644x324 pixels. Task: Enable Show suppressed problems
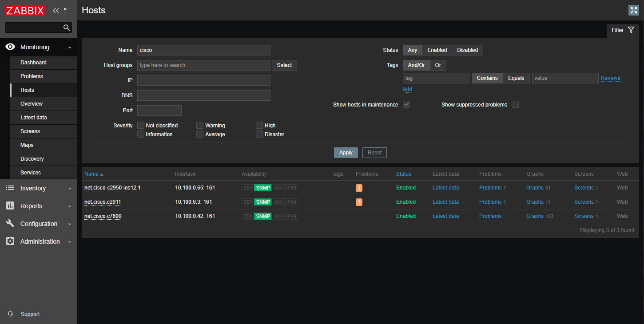coord(515,104)
